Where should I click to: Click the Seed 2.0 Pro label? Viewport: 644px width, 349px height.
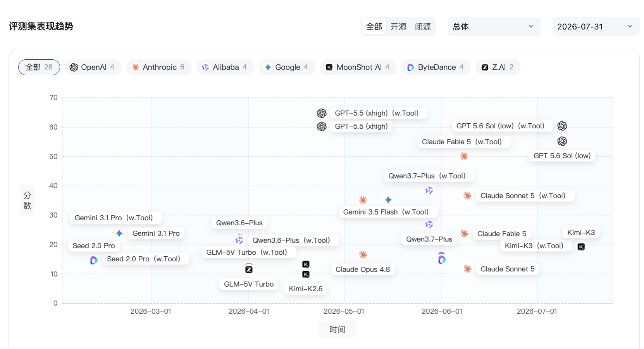tap(94, 246)
